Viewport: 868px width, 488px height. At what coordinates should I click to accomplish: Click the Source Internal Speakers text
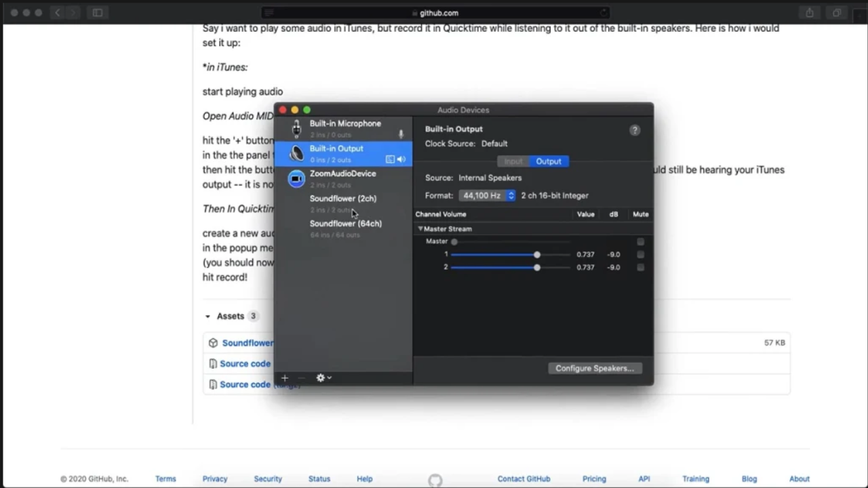pyautogui.click(x=490, y=178)
